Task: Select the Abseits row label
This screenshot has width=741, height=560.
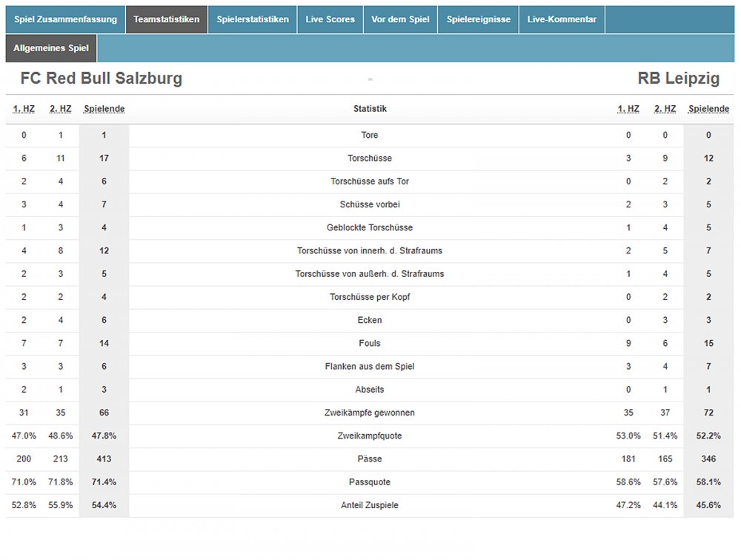Action: (x=370, y=390)
